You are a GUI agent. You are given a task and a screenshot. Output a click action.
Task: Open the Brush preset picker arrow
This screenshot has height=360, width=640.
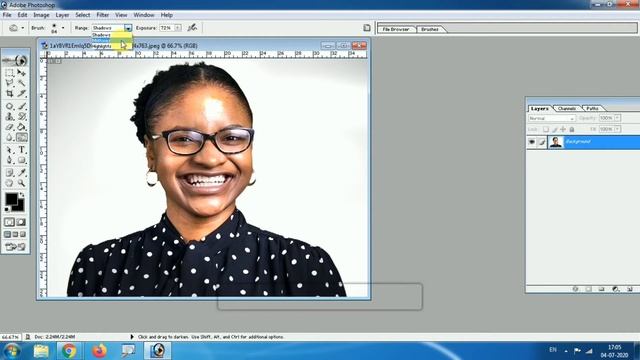tap(63, 28)
